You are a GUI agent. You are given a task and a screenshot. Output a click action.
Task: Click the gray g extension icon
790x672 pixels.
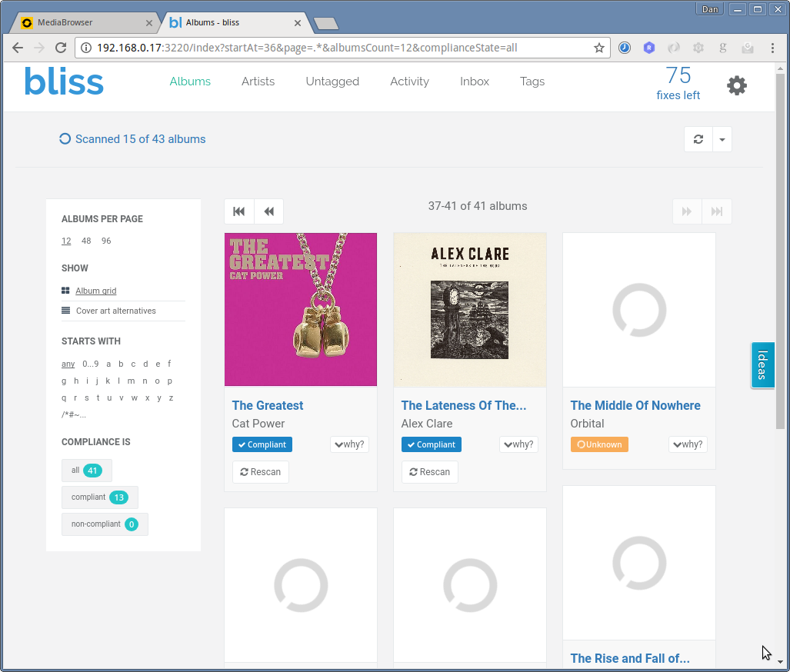click(x=723, y=48)
